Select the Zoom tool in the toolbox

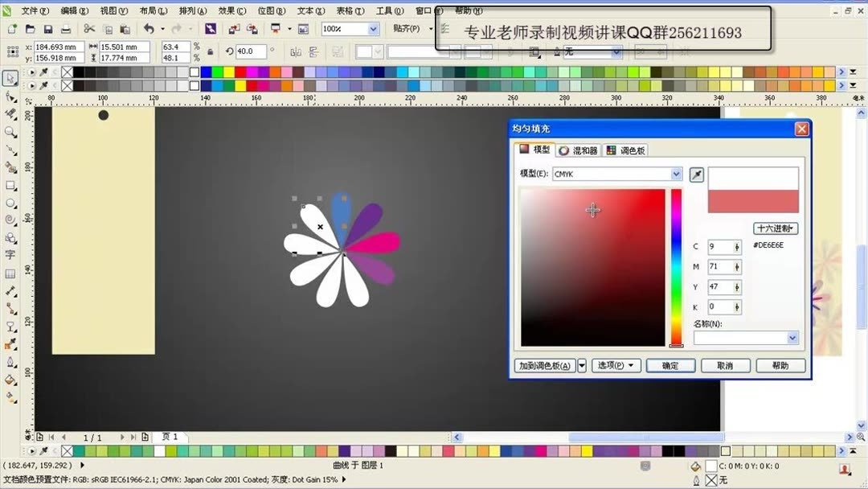(10, 133)
